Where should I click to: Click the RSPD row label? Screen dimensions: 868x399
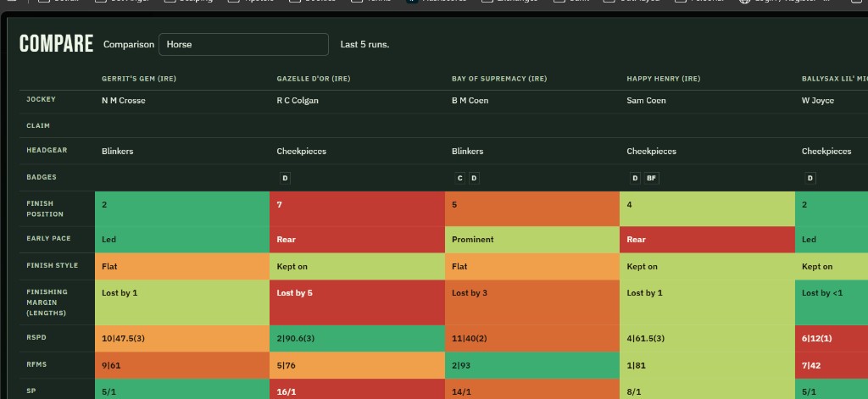click(36, 337)
